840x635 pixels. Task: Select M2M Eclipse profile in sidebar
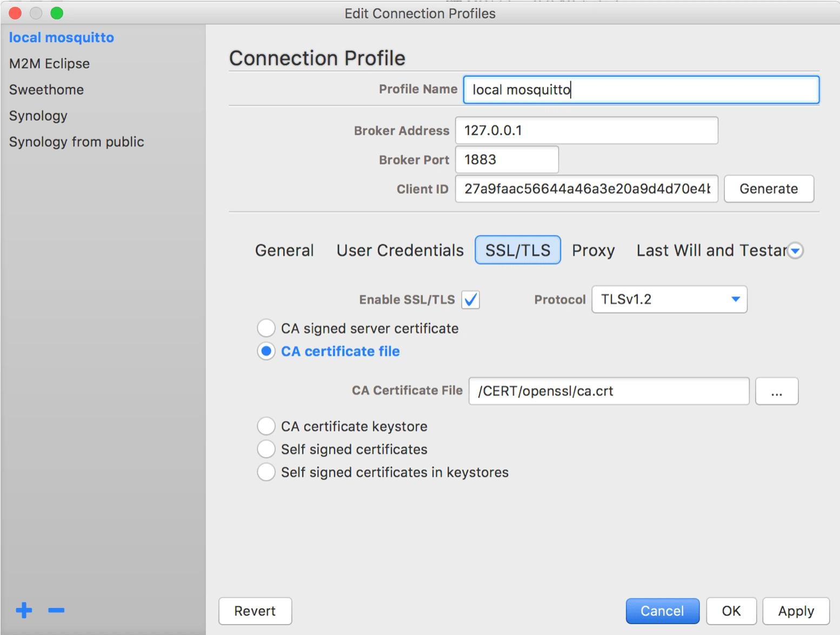click(x=49, y=64)
